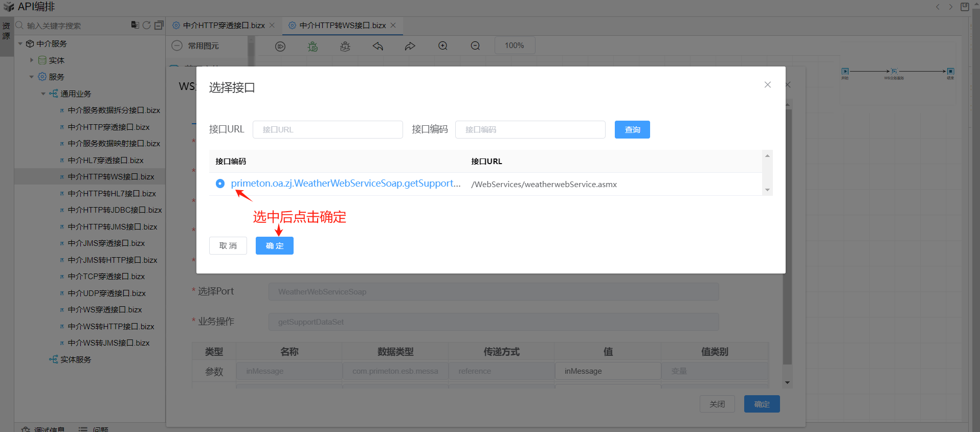
Task: Collapse the 通用业务 tree node
Action: click(x=43, y=94)
